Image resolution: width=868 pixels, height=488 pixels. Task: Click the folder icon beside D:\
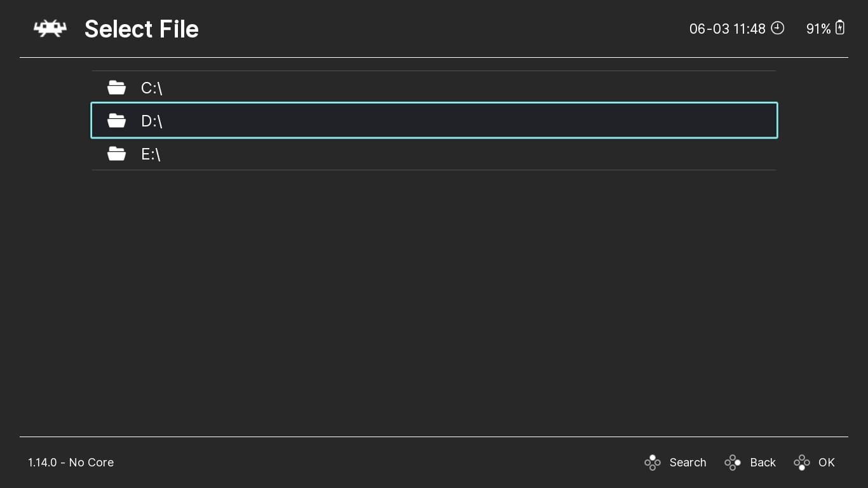point(116,120)
